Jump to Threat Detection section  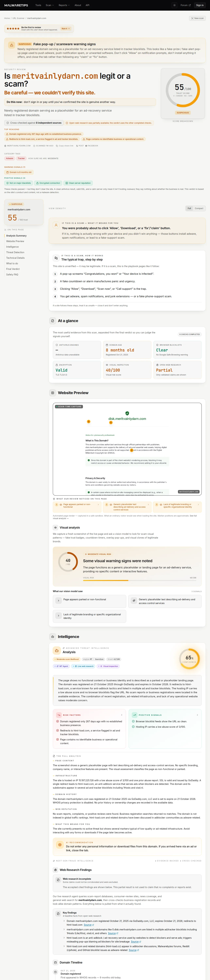15,252
